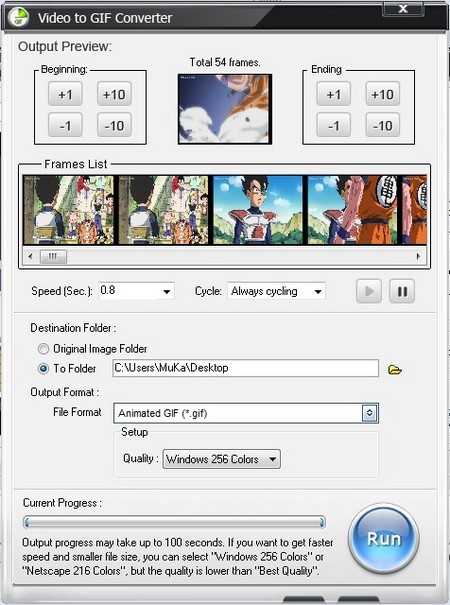Click the destination folder path field

tap(245, 368)
